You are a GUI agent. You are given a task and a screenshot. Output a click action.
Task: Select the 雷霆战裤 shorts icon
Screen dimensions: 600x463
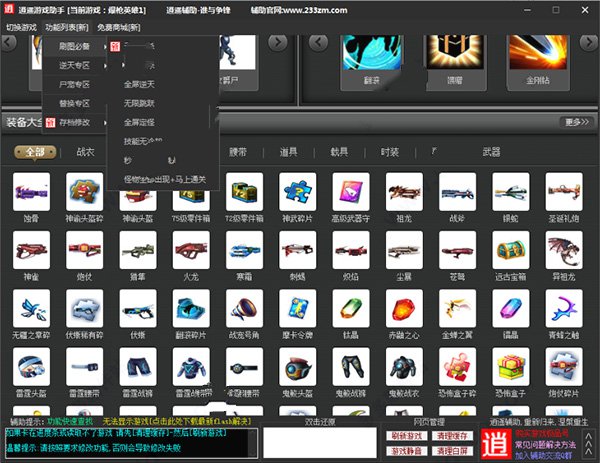pyautogui.click(x=138, y=367)
